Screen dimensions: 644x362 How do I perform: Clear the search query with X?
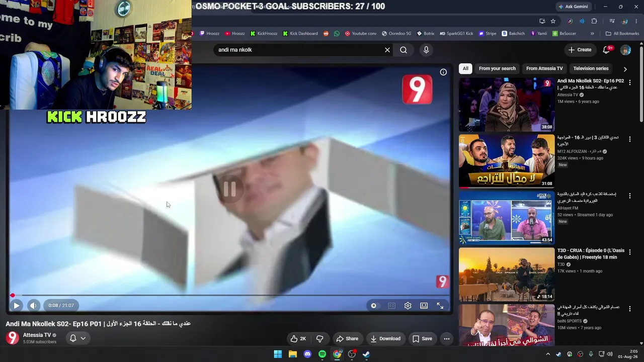pos(387,50)
